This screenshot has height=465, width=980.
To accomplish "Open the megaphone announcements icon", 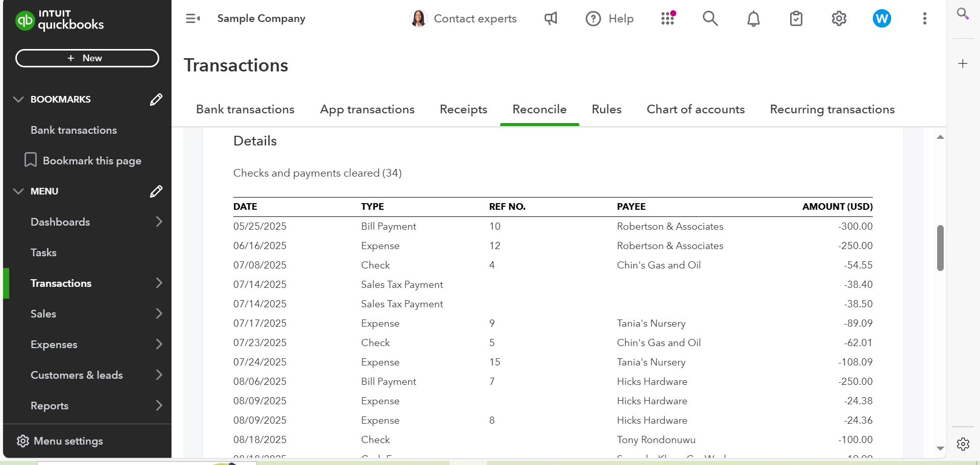I will (551, 19).
